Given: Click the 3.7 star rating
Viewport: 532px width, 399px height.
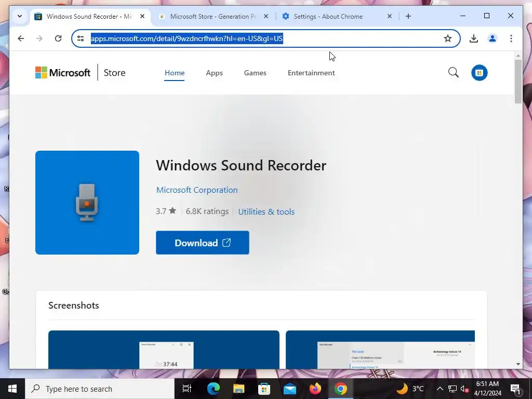Looking at the screenshot, I should point(166,211).
